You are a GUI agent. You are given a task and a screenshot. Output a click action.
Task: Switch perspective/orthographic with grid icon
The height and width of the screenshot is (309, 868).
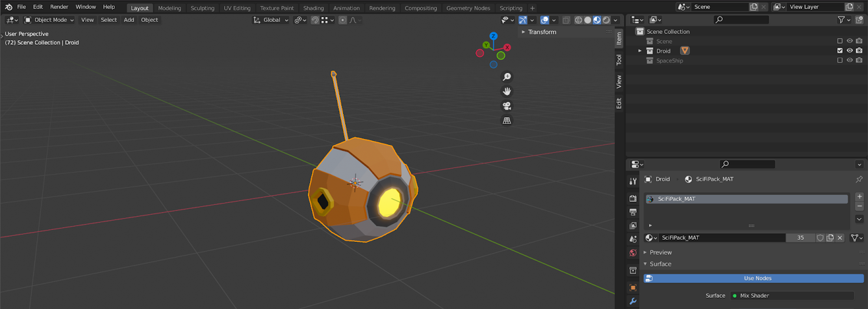pyautogui.click(x=506, y=121)
